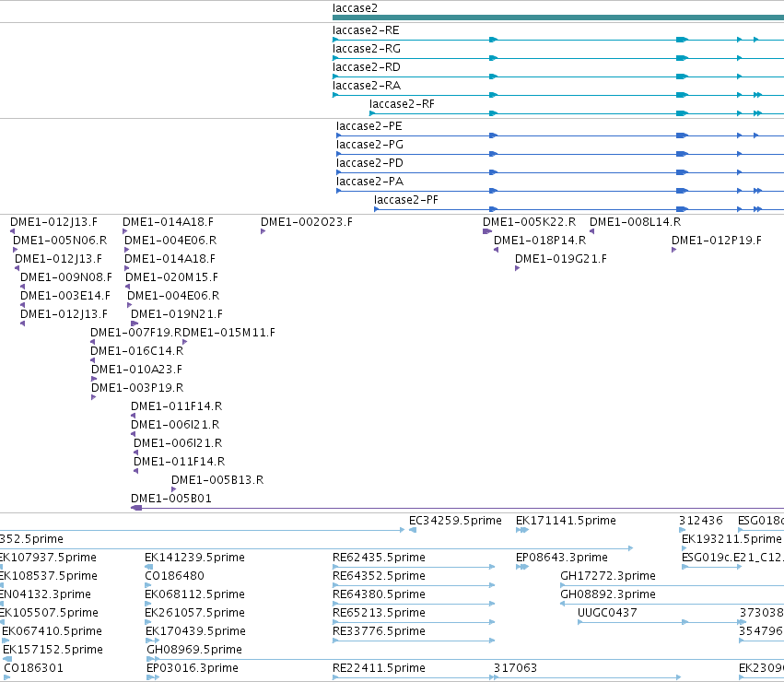Select the long purple DME1-005B01 feature line
784x682 pixels.
click(458, 509)
